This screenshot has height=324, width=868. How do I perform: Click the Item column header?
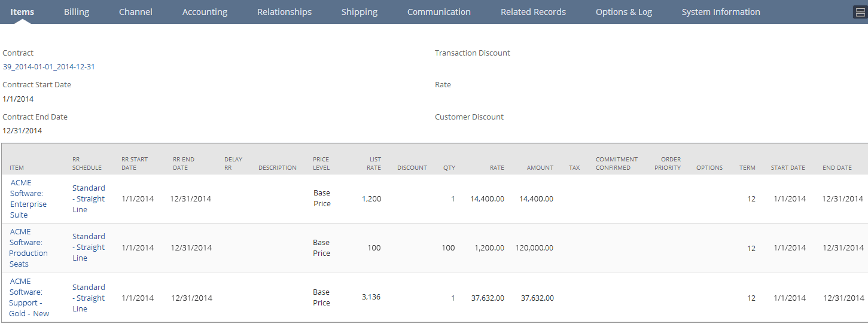[x=17, y=168]
